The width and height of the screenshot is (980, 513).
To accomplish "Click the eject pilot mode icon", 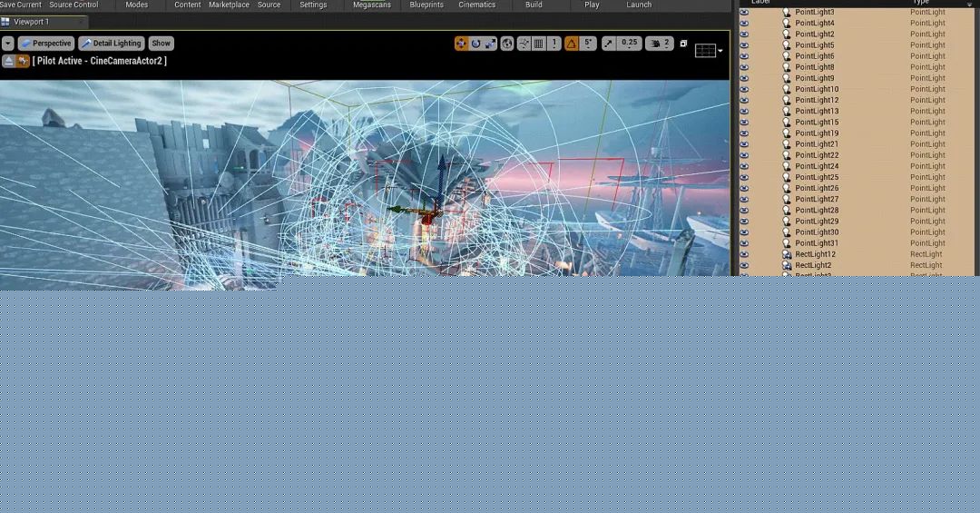I will pyautogui.click(x=8, y=61).
